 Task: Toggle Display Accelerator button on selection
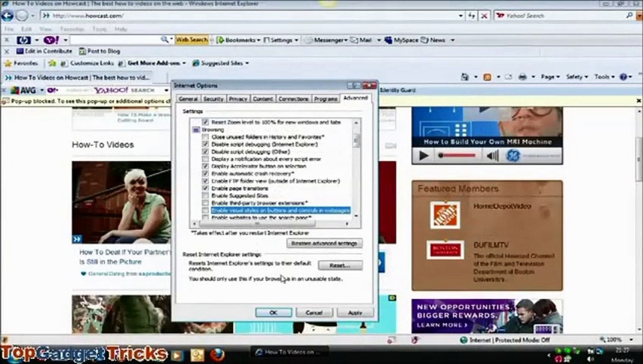point(205,166)
